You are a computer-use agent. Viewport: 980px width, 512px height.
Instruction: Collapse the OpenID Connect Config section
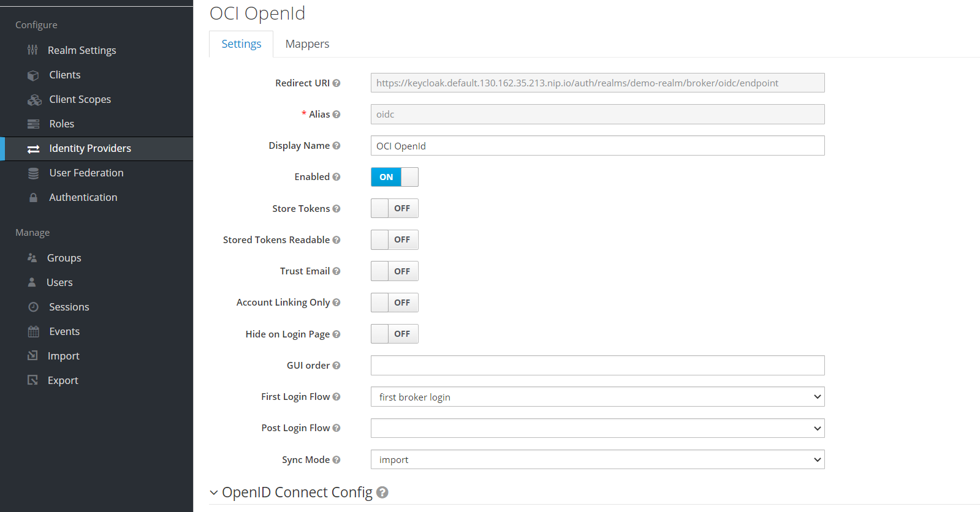tap(214, 492)
